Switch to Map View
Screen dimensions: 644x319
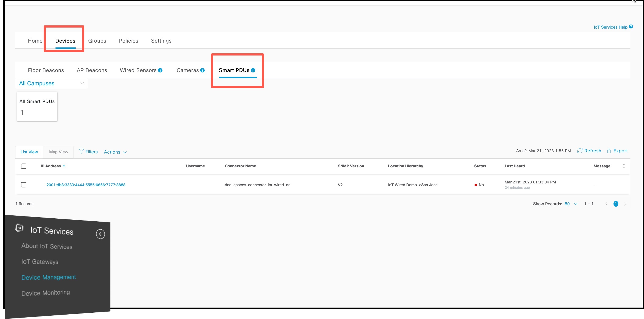tap(58, 152)
